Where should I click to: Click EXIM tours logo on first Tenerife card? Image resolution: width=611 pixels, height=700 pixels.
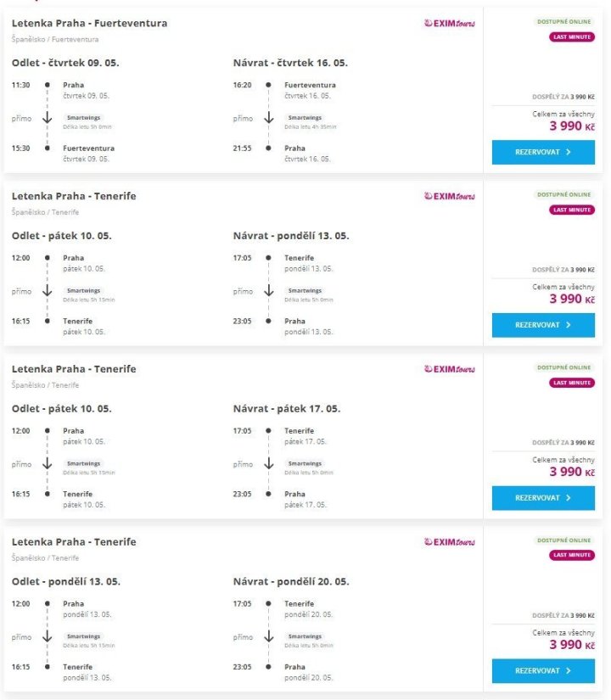(x=449, y=196)
